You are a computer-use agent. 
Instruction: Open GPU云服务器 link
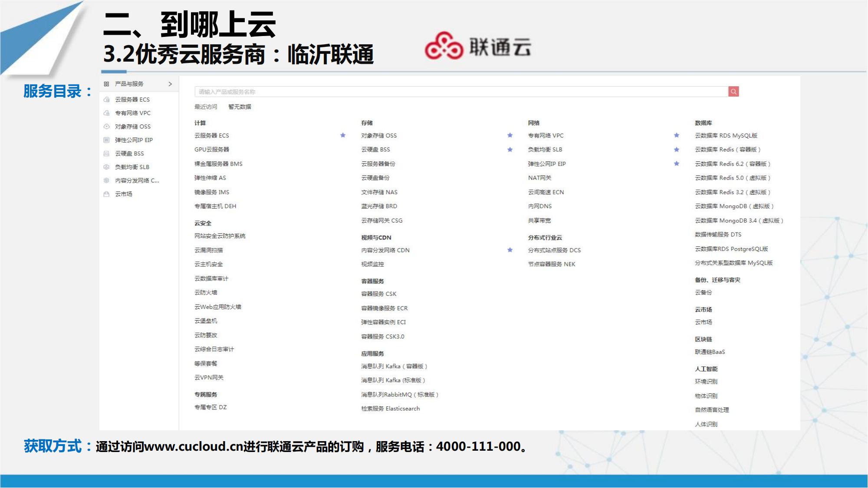click(212, 150)
